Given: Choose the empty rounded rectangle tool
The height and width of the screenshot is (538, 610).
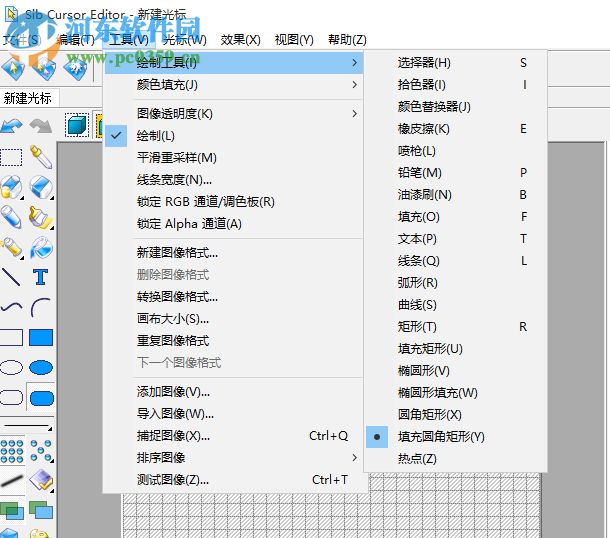Looking at the screenshot, I should (11, 398).
